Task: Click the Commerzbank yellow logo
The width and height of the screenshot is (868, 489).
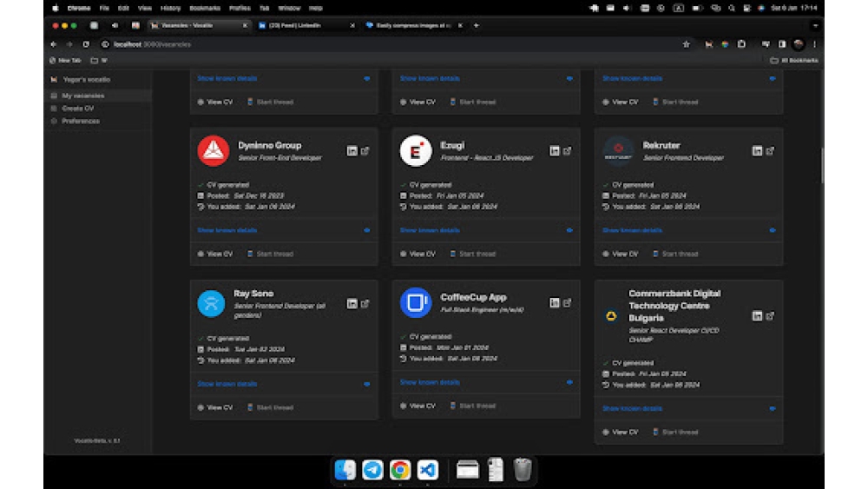Action: (x=611, y=316)
